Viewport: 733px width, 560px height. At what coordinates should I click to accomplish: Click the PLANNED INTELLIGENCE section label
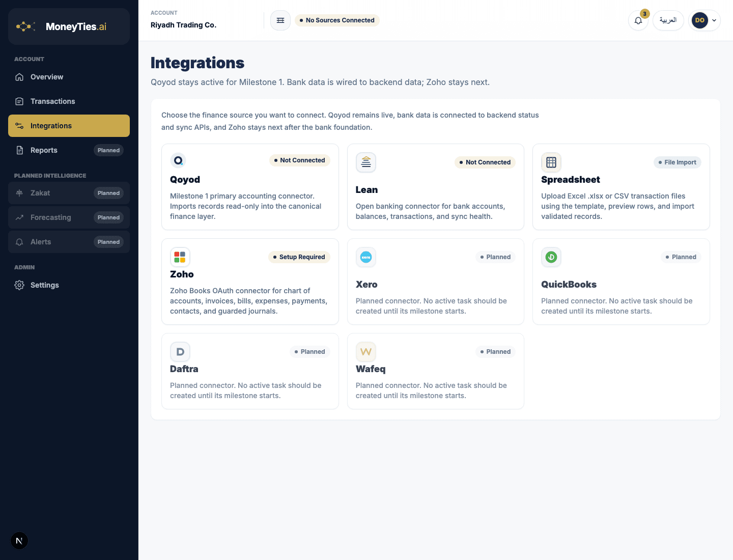(50, 176)
